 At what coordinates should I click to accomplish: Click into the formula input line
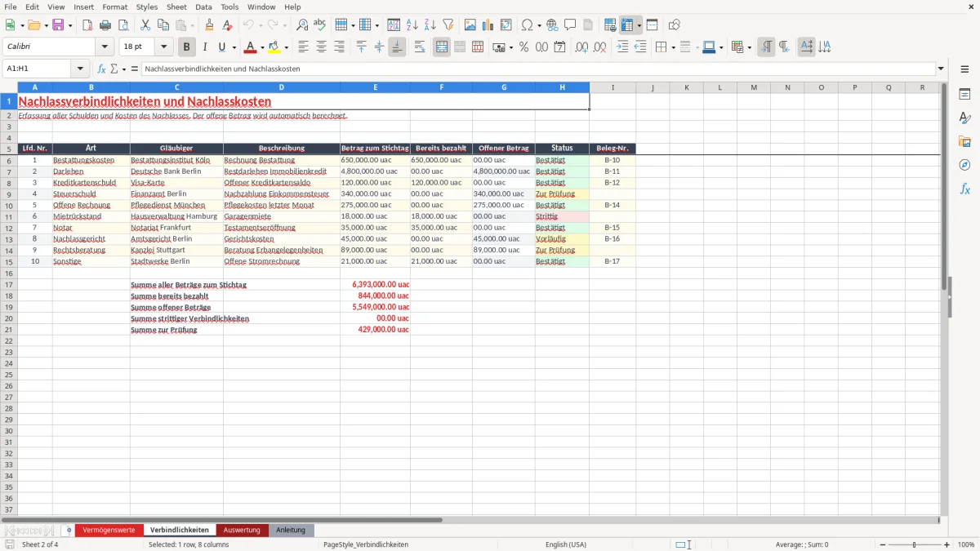538,69
